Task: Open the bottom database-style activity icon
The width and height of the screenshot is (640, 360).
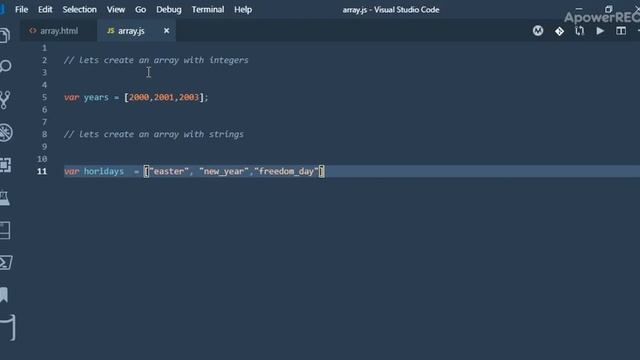Action: pos(8,327)
